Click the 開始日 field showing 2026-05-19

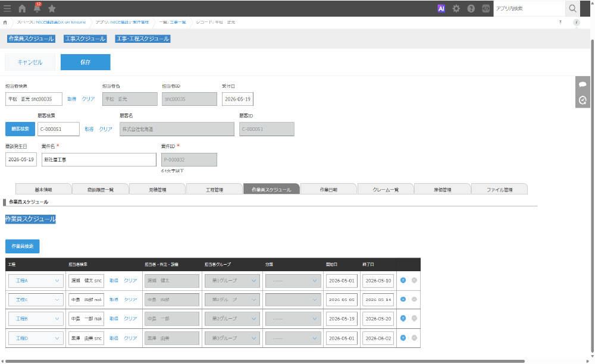click(x=342, y=319)
